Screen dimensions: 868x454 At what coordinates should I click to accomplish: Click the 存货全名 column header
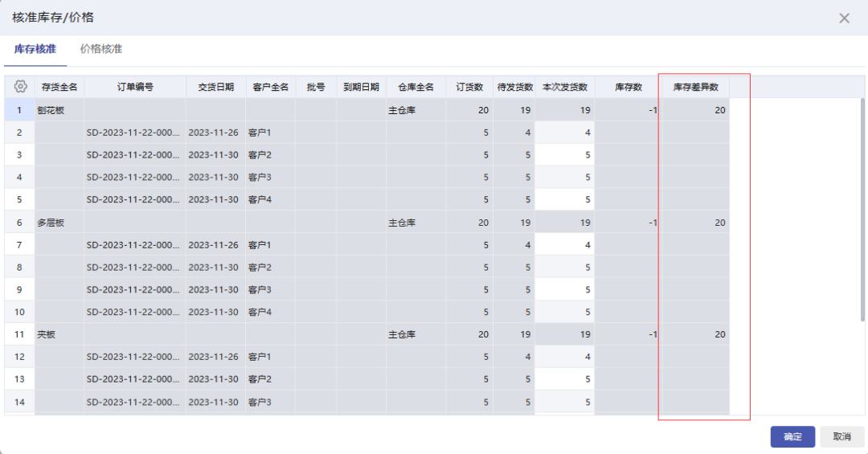point(59,87)
